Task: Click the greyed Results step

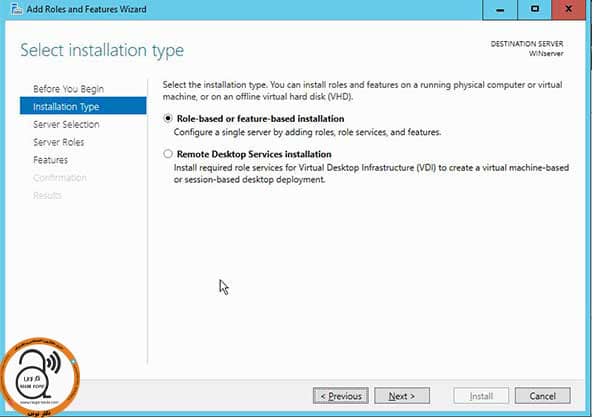Action: coord(47,196)
